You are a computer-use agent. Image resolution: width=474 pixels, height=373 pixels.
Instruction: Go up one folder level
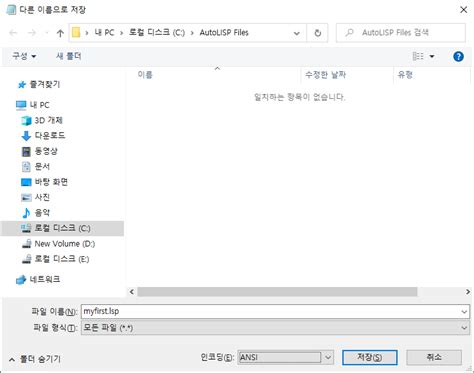(x=60, y=33)
